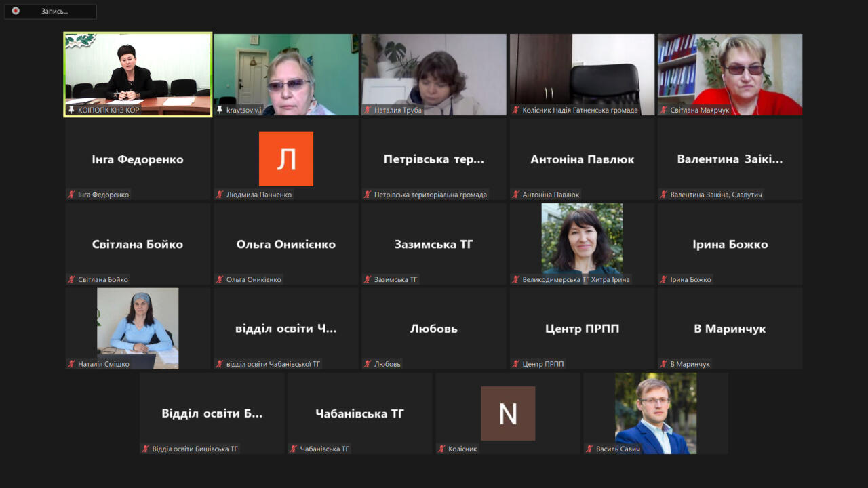Click the 'Запись...' recording status label
Viewport: 868px width, 488px height.
54,12
